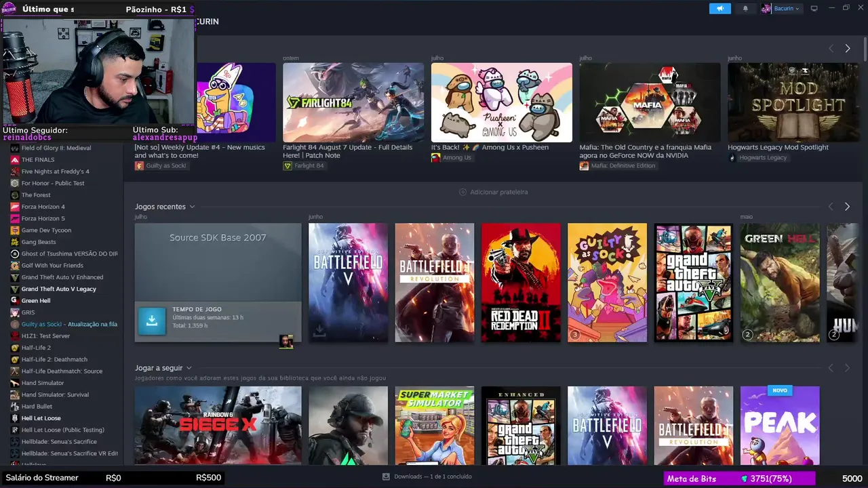Click the Forza Horizon 5 game icon in list
The width and height of the screenshot is (868, 488).
click(x=14, y=218)
